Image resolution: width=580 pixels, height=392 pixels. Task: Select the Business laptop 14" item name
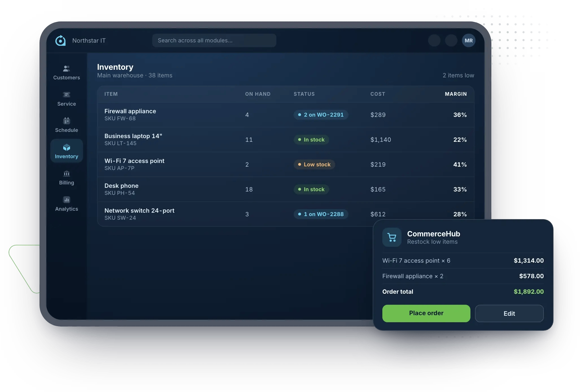133,136
